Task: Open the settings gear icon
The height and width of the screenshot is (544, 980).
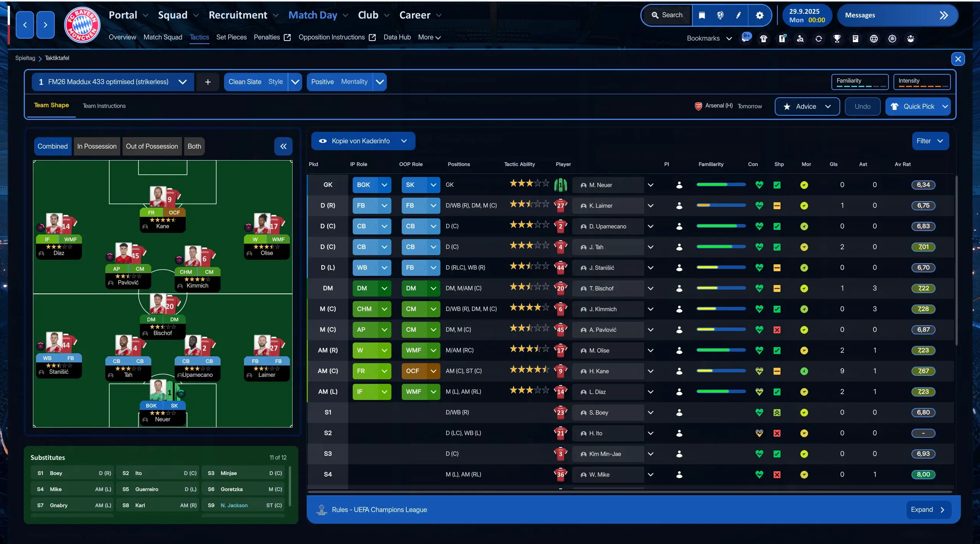Action: pos(759,15)
